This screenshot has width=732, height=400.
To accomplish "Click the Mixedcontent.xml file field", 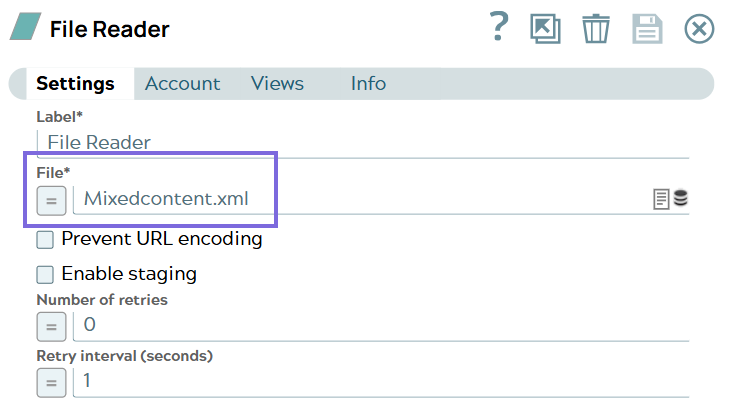I will point(360,199).
